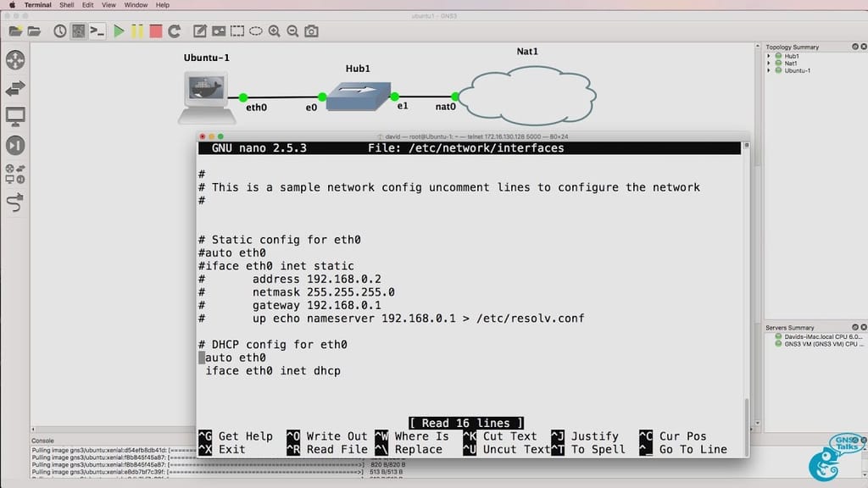Viewport: 868px width, 488px height.
Task: Click the Browse all devices button
Action: pos(17,174)
